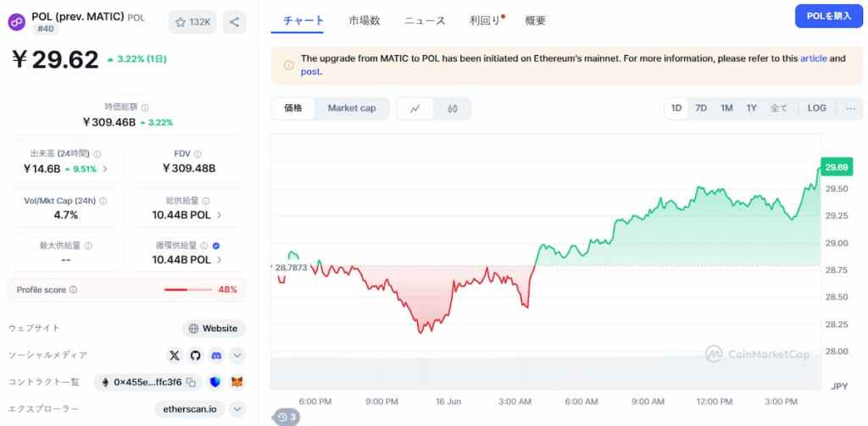Set chart range to 1Y
This screenshot has height=426, width=868.
coord(751,108)
